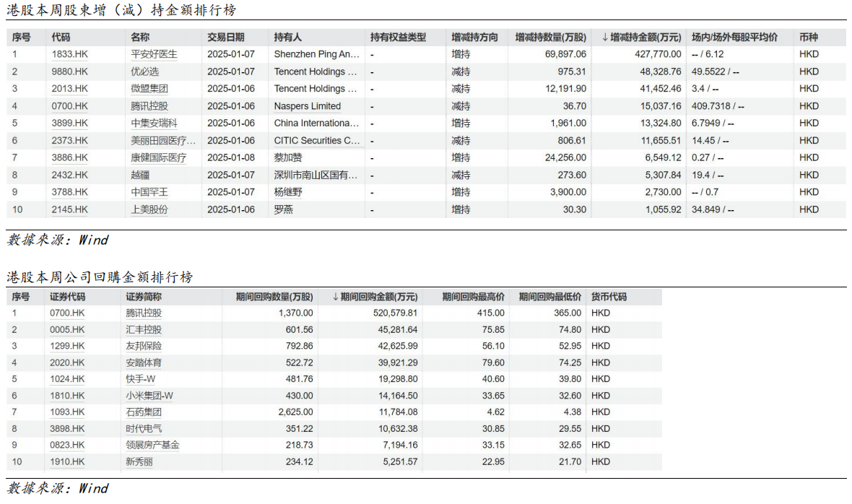Open stock code link 3899.HK

(69, 123)
